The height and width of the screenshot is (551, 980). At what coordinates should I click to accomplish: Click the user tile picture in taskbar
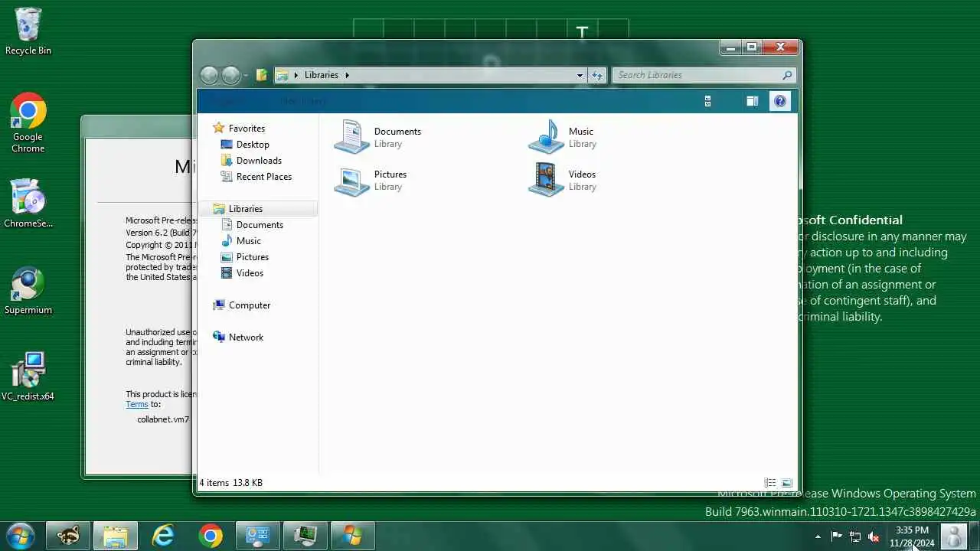click(953, 536)
